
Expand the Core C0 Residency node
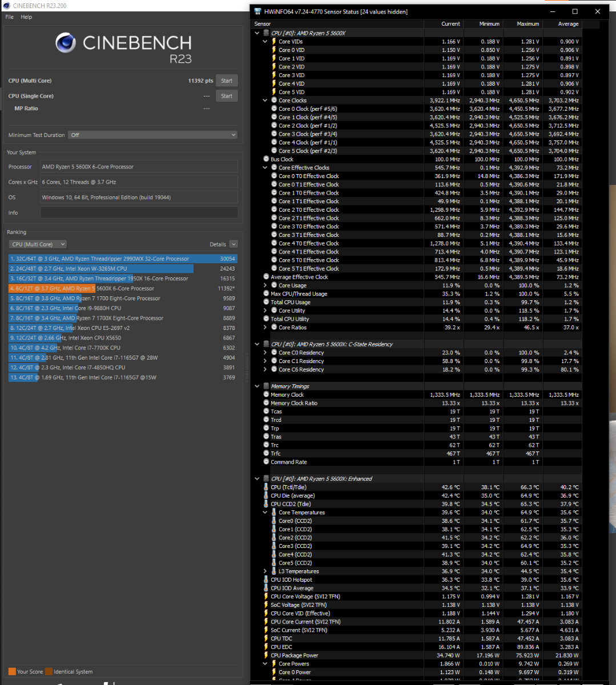coord(265,353)
